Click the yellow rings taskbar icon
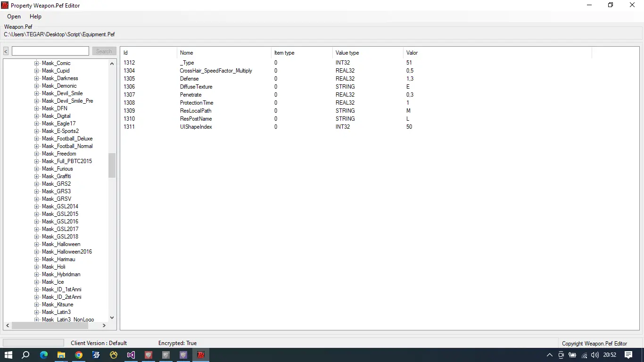The width and height of the screenshot is (644, 362). [x=114, y=355]
